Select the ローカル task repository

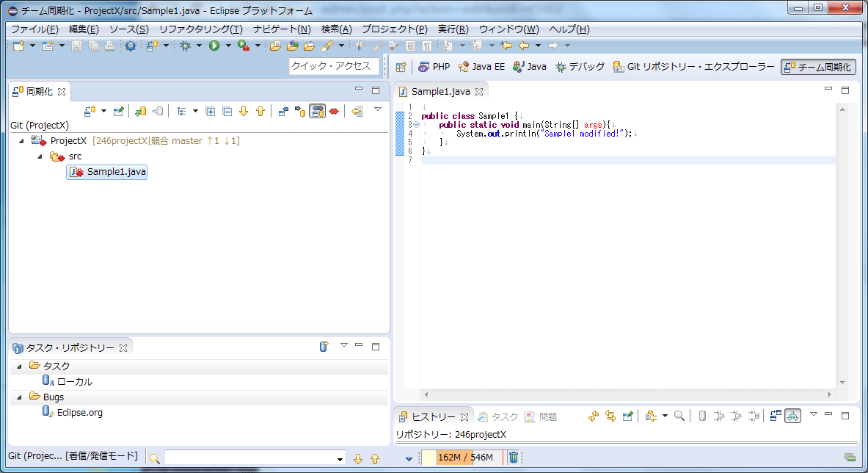coord(68,382)
